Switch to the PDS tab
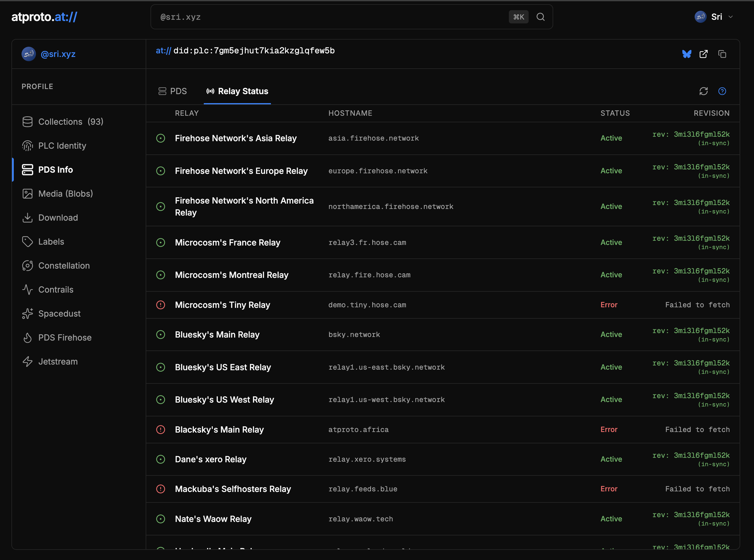Image resolution: width=754 pixels, height=560 pixels. [173, 91]
